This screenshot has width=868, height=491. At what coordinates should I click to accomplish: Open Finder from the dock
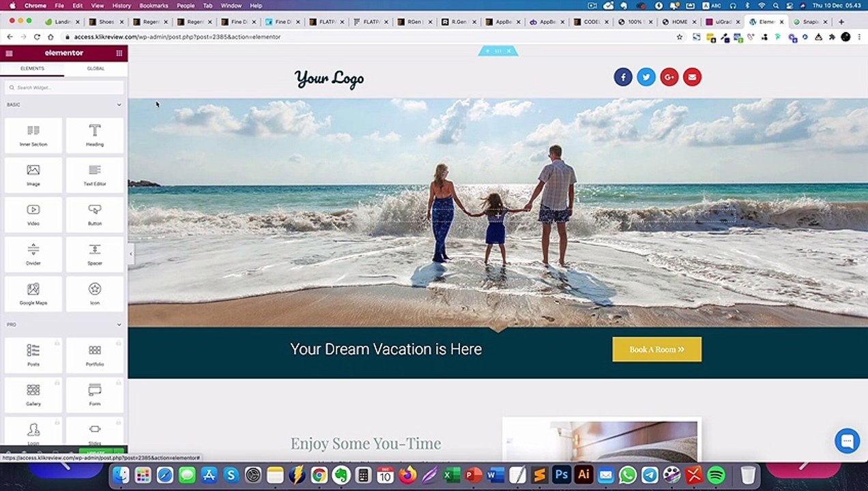[x=121, y=475]
